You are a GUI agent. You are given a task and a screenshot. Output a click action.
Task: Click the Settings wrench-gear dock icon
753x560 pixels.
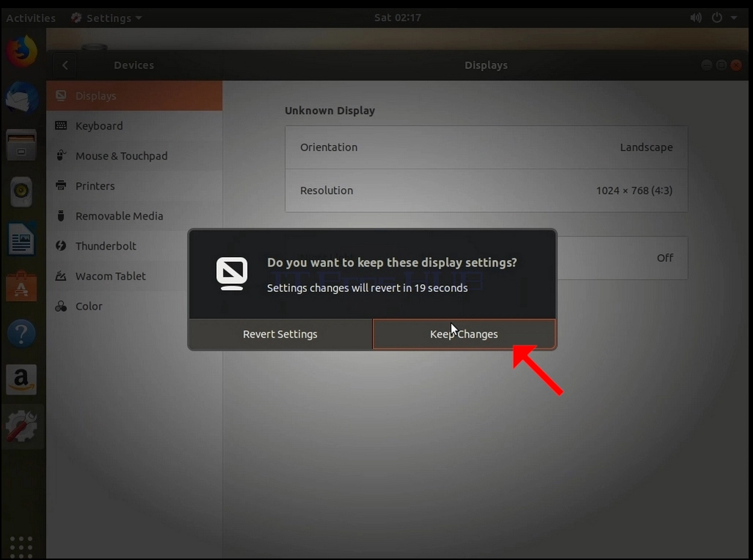pos(22,427)
